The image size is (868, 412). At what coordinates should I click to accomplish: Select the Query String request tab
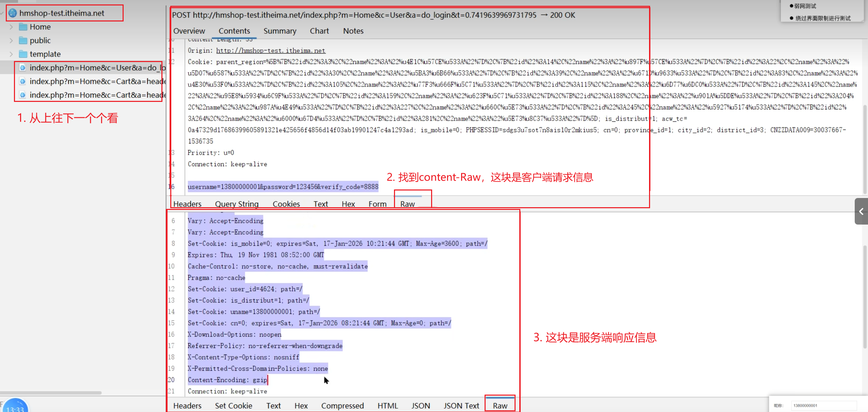point(237,204)
